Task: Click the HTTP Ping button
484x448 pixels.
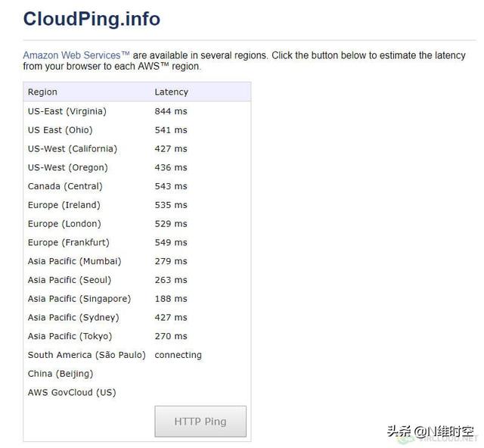Action: [x=200, y=422]
